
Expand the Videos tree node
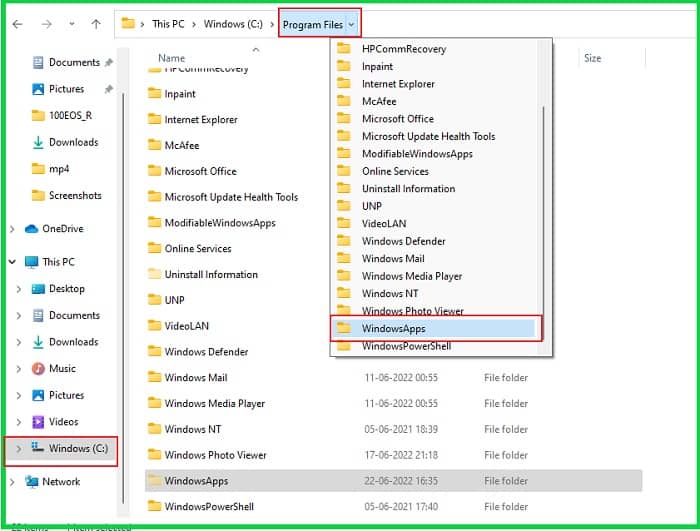(x=19, y=422)
